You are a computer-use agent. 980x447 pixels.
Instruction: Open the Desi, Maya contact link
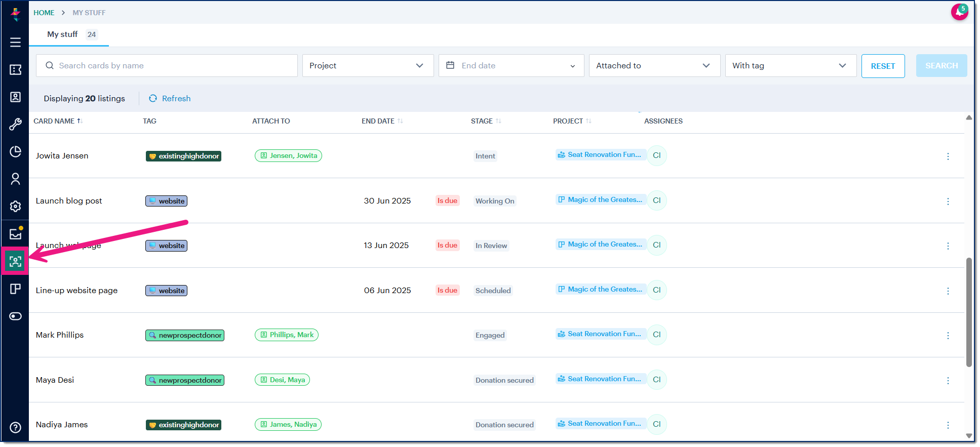pyautogui.click(x=282, y=380)
